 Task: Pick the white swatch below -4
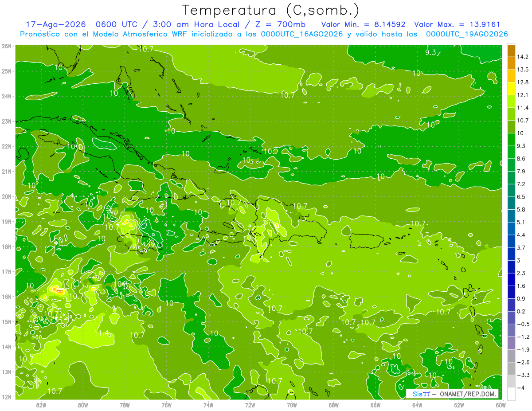point(511,394)
